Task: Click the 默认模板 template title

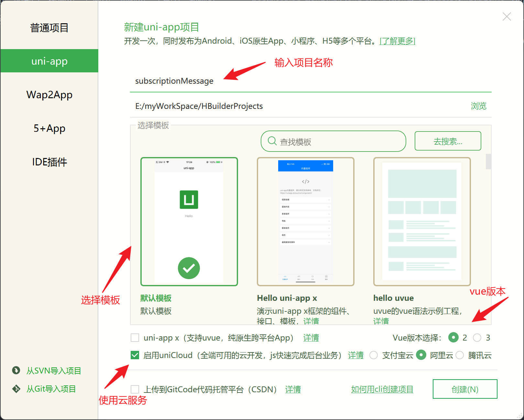Action: [x=156, y=298]
